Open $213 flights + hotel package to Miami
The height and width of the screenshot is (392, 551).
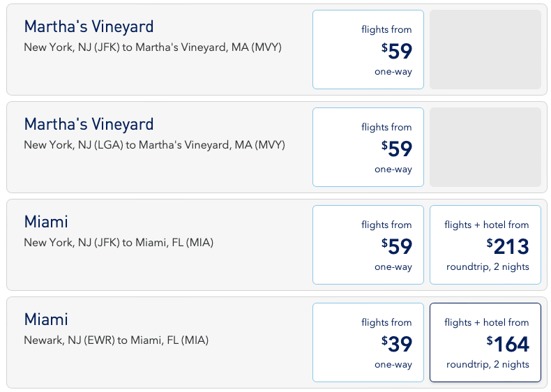click(x=485, y=245)
